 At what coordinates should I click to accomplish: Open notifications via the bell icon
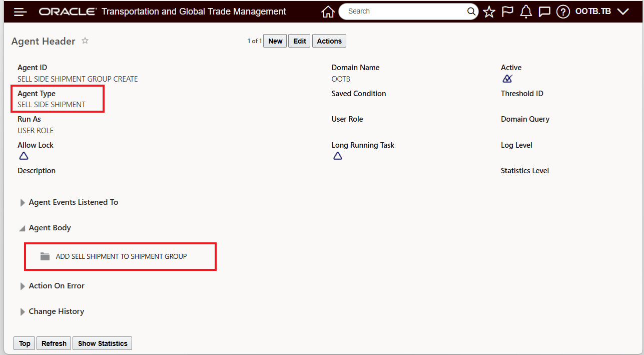526,11
